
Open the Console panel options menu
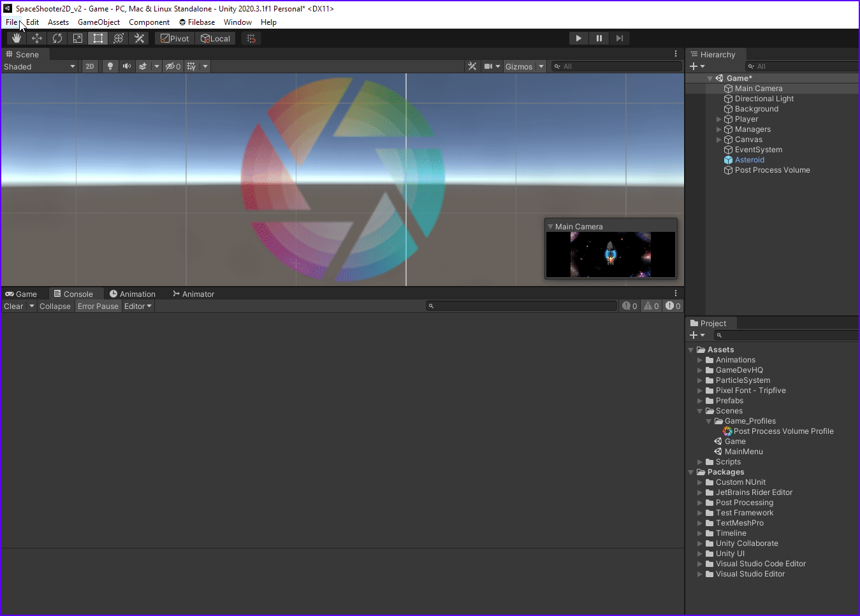click(676, 294)
